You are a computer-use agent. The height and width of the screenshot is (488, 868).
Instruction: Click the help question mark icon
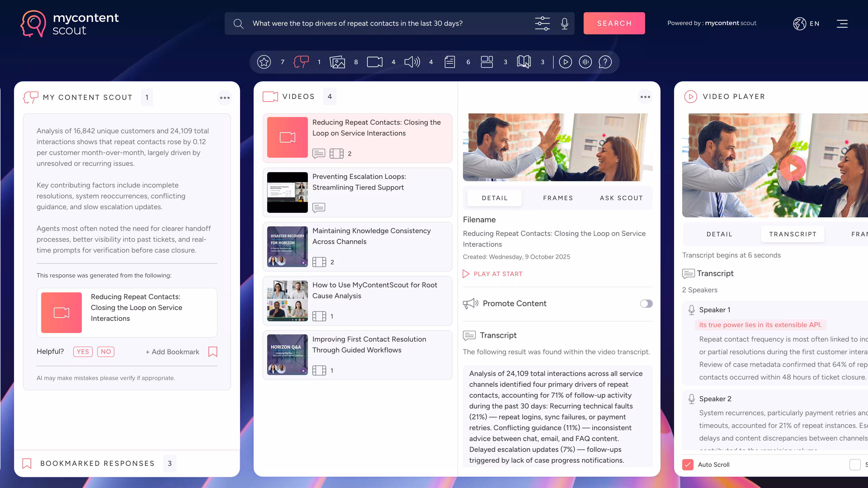[x=605, y=62]
